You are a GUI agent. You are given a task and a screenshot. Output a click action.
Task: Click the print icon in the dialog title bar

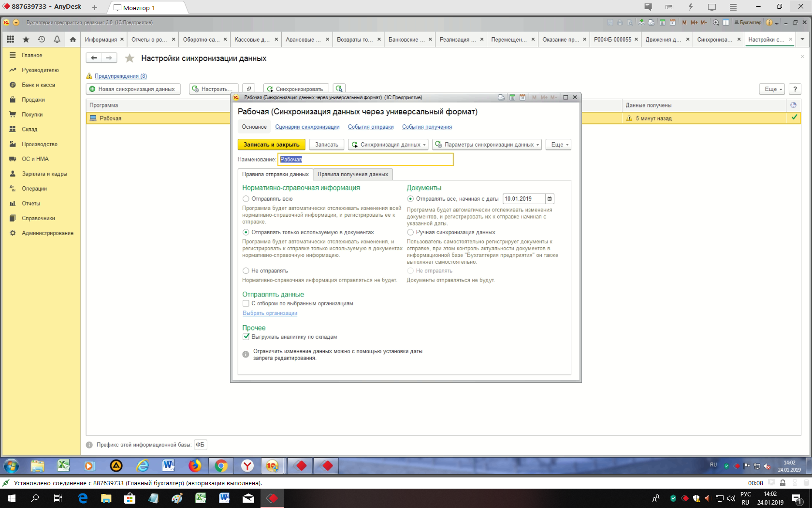[501, 97]
